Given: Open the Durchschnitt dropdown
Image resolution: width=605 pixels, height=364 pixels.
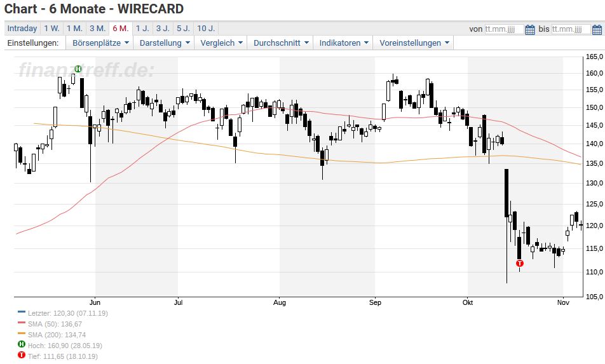Looking at the screenshot, I should 281,43.
